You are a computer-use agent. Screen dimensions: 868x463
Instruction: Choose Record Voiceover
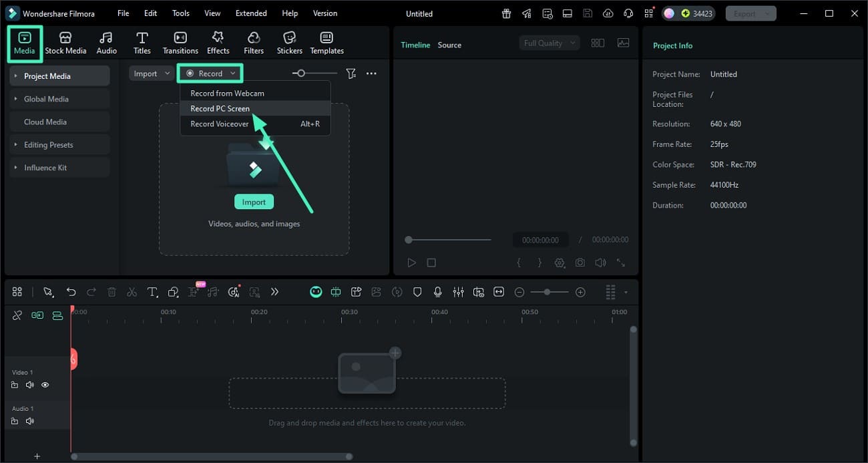255,124
